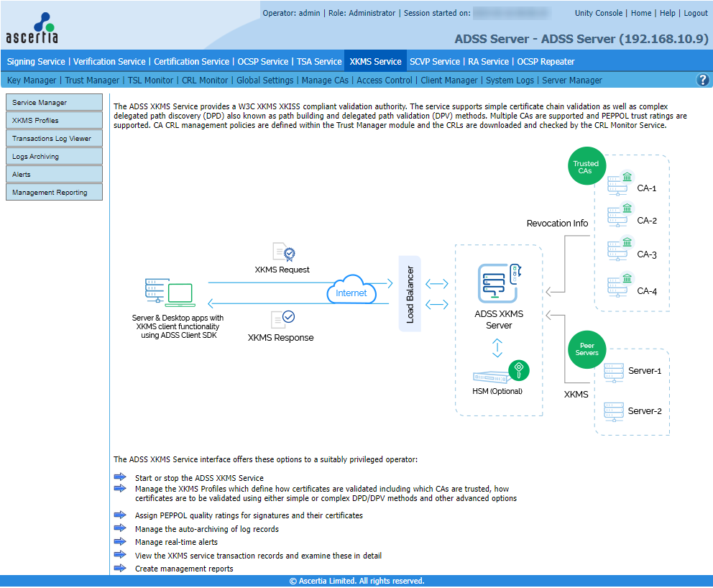
Task: Click the green Trusted CAs circle
Action: 586,167
